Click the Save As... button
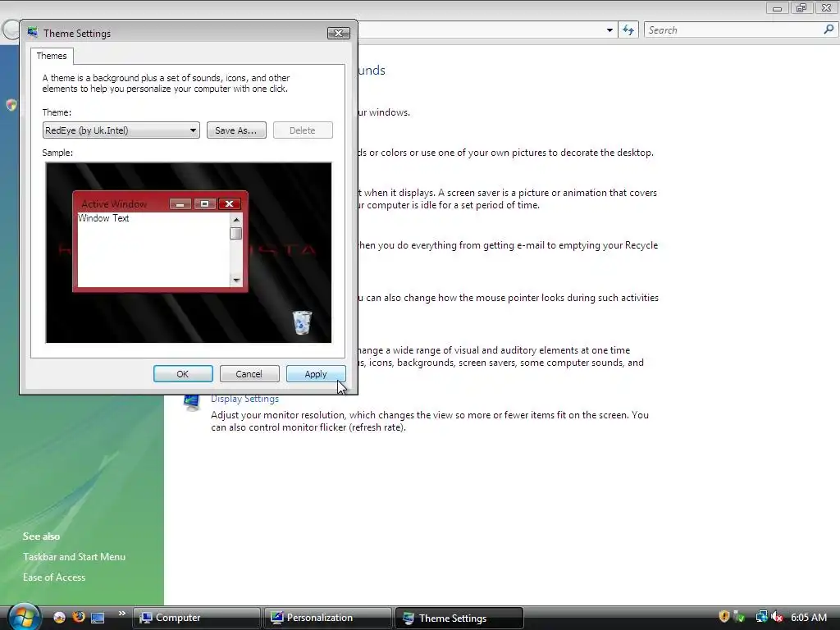840x630 pixels. tap(236, 130)
